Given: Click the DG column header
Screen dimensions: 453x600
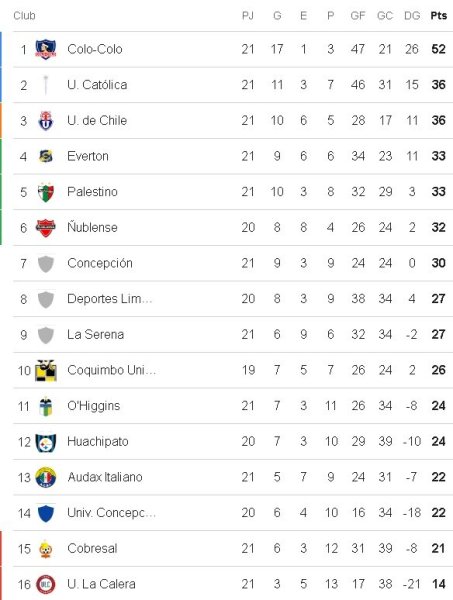Looking at the screenshot, I should point(412,16).
